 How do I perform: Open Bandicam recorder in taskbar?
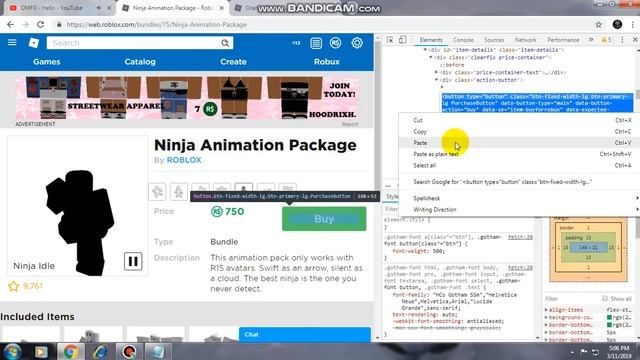(129, 351)
